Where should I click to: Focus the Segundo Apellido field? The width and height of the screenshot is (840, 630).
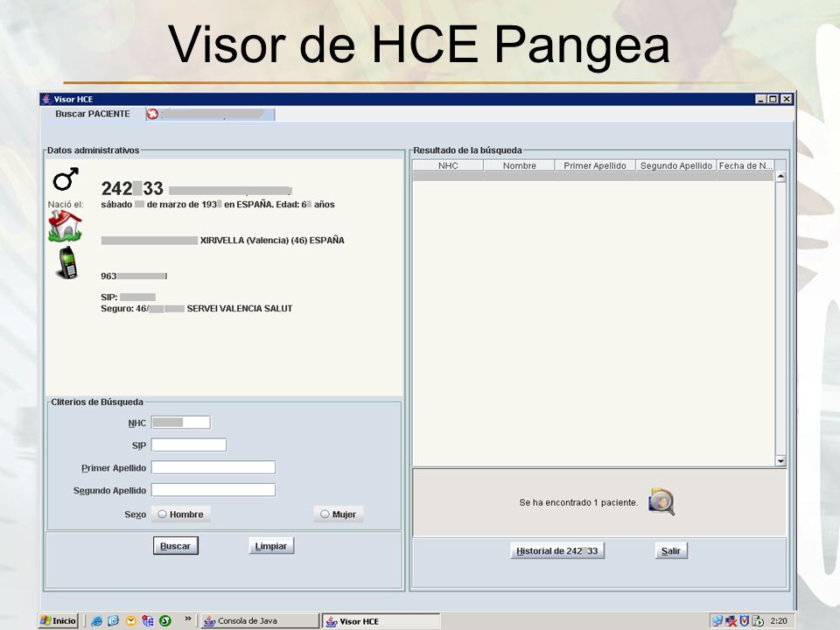click(213, 490)
